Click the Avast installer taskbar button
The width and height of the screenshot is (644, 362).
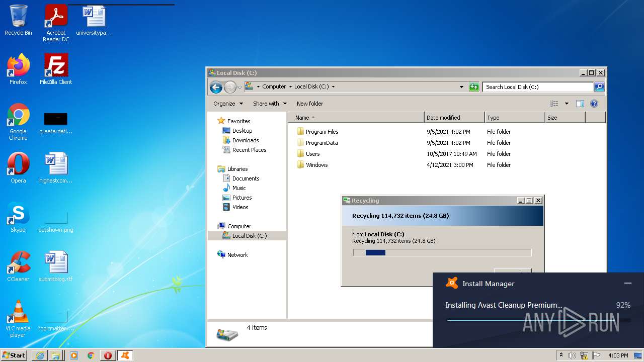tap(125, 355)
